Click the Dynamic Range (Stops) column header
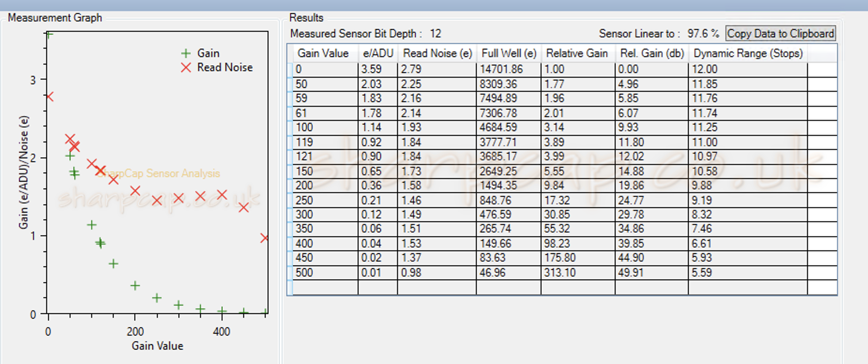 tap(748, 53)
